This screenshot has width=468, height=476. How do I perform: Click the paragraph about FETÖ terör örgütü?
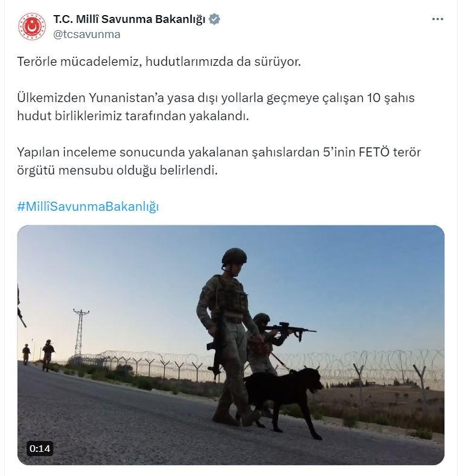point(219,161)
